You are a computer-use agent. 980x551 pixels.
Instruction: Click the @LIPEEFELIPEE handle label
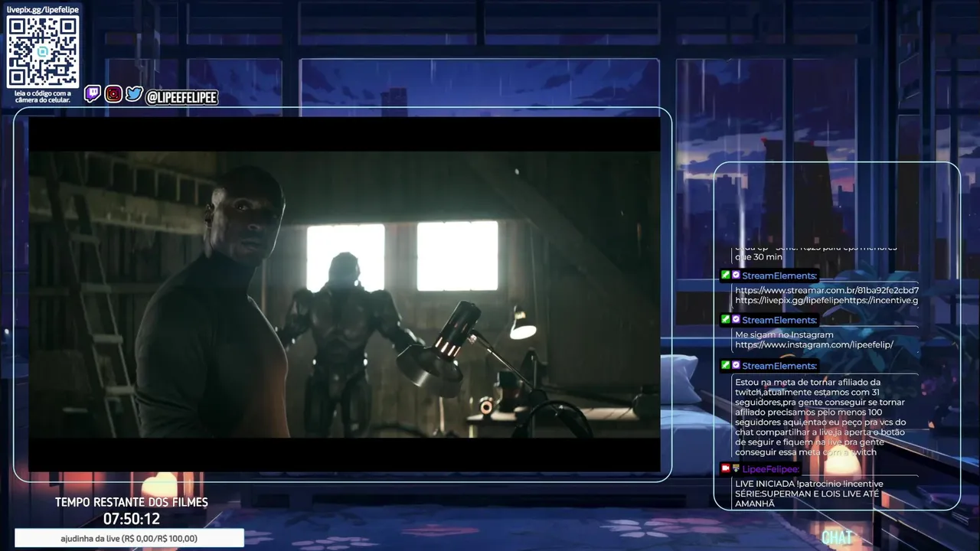[181, 97]
